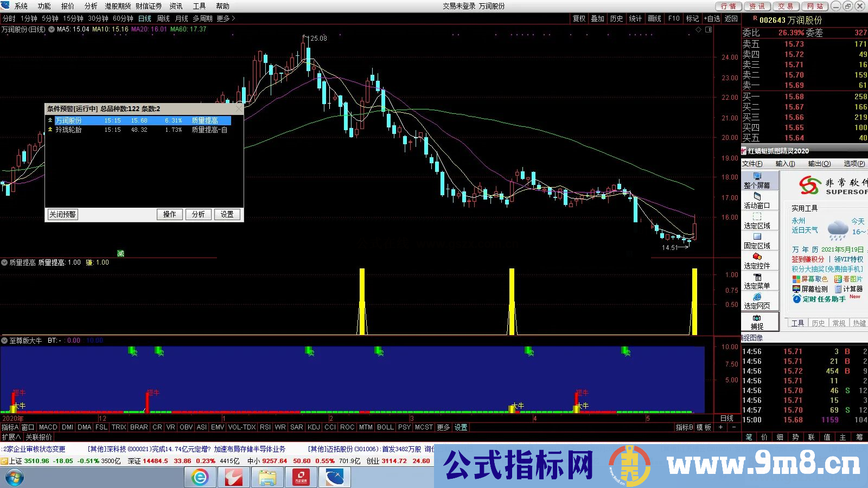Click the 签到赚积分 link in the sidebar
This screenshot has width=868, height=488.
coord(808,259)
